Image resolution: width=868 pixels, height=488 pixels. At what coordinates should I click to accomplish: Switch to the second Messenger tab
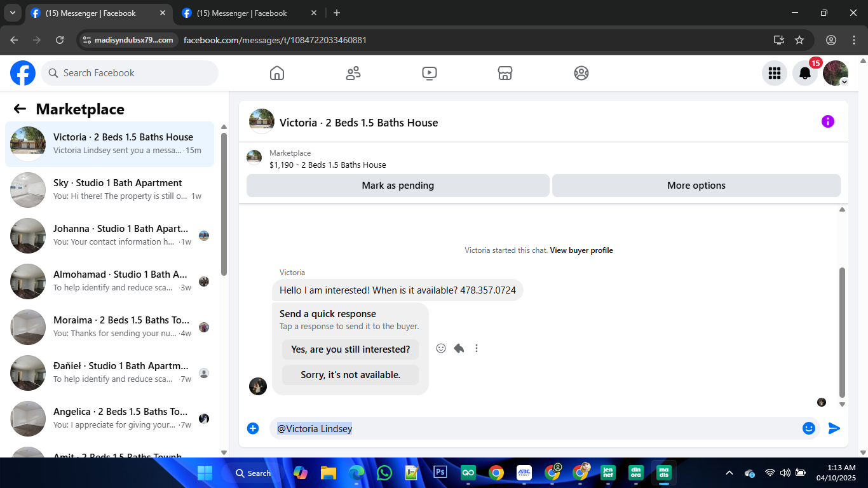[x=250, y=13]
